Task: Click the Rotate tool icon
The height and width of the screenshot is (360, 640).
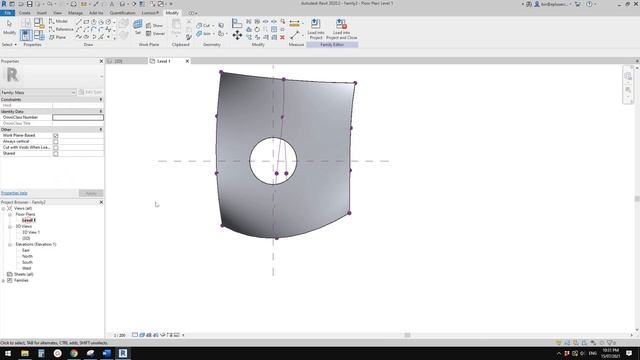Action: pos(257,29)
